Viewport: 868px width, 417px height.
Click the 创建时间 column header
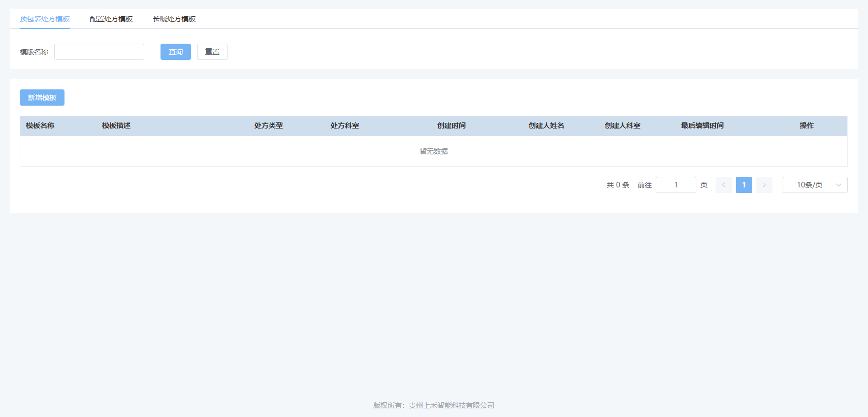[x=452, y=125]
